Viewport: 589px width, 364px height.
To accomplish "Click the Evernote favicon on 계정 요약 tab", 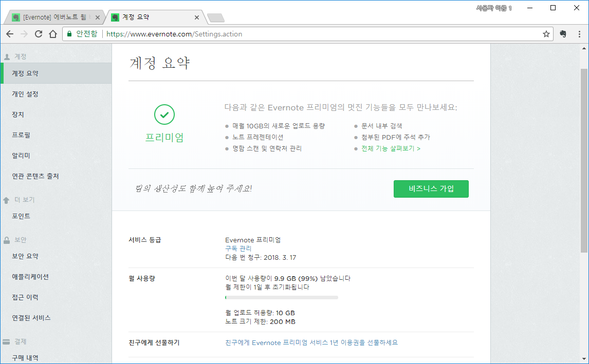I will pyautogui.click(x=115, y=17).
